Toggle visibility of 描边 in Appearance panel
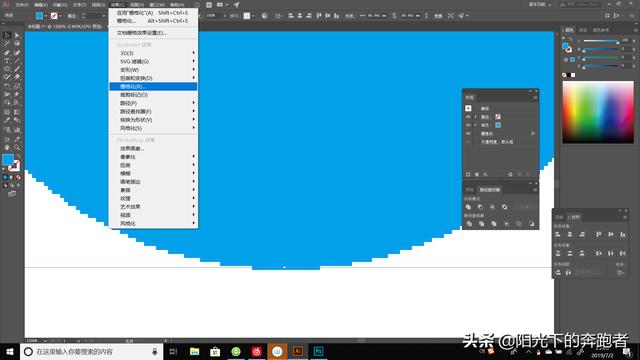Screen dimensions: 640x360 [468, 117]
